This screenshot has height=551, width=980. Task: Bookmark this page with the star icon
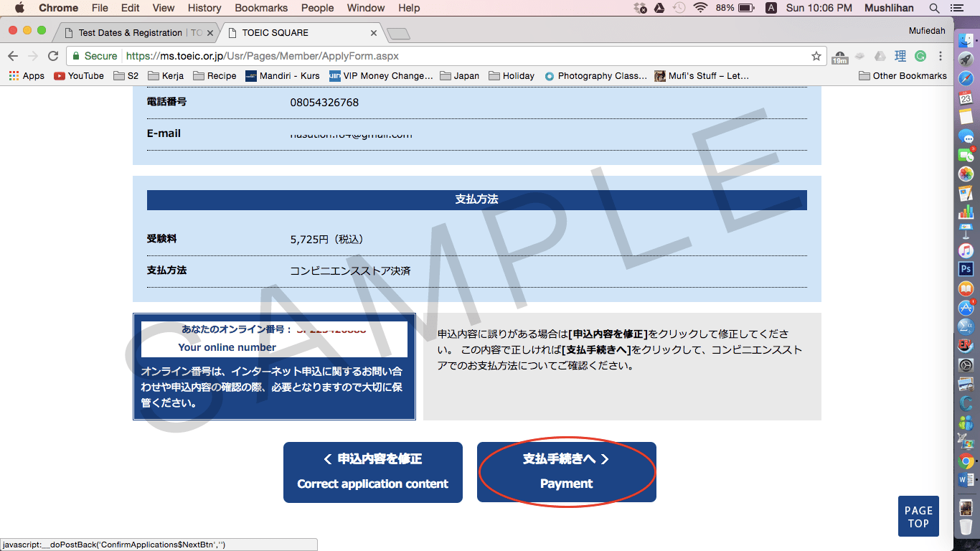tap(816, 56)
